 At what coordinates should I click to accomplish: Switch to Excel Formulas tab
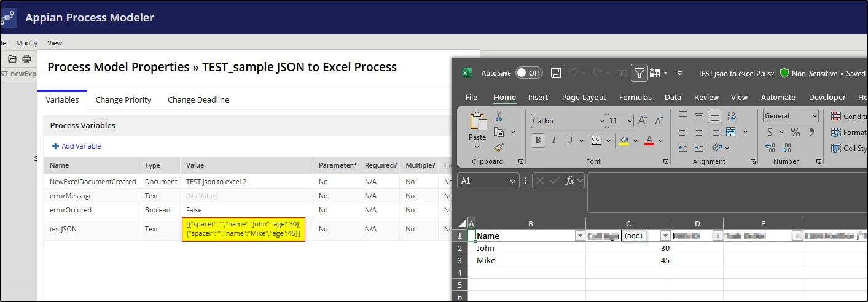pos(635,97)
